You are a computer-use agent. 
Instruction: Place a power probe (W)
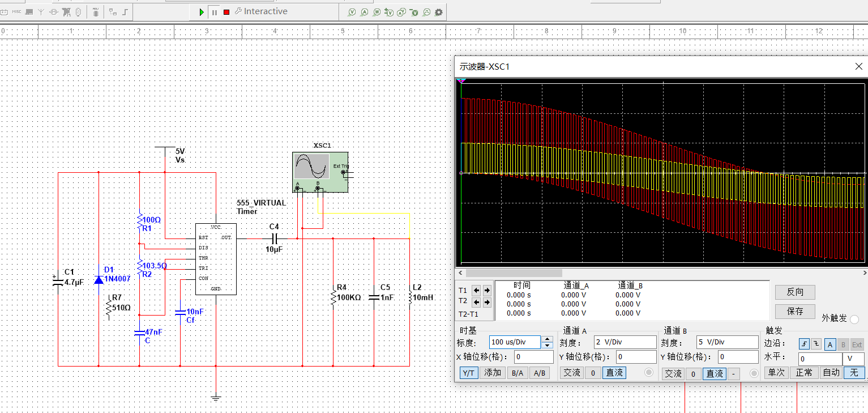point(377,12)
